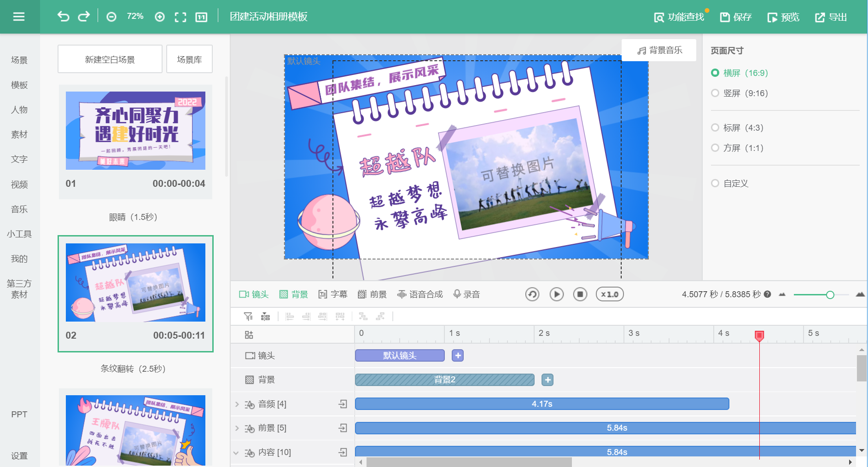Create a new blank scene
The height and width of the screenshot is (467, 868).
110,59
